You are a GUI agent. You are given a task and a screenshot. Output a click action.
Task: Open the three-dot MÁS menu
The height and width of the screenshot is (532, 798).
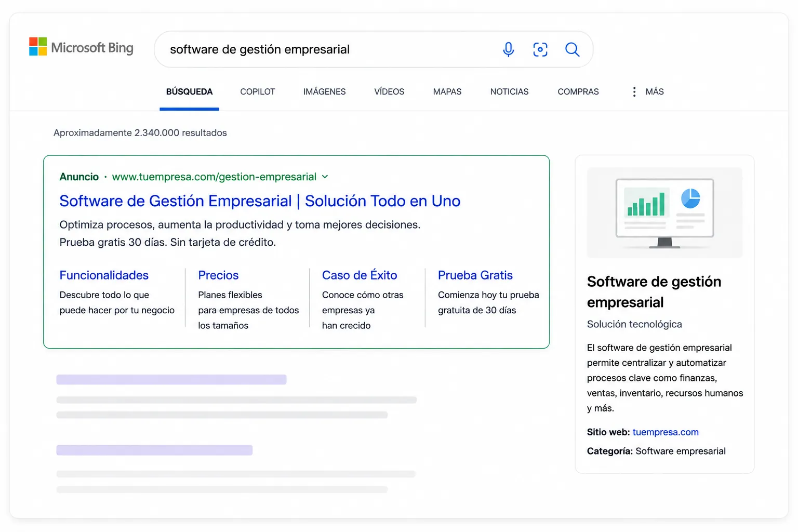(x=647, y=91)
